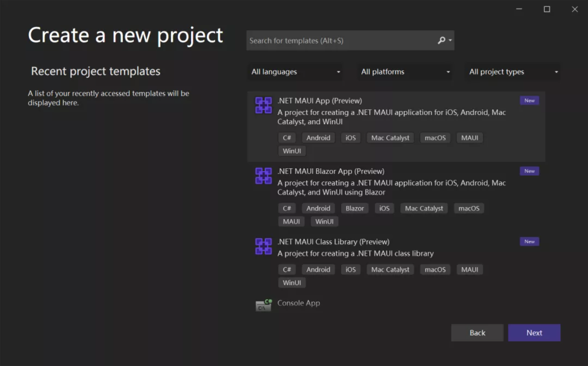Click Mac Catalyst tag in Blazor App row
588x366 pixels.
(424, 208)
